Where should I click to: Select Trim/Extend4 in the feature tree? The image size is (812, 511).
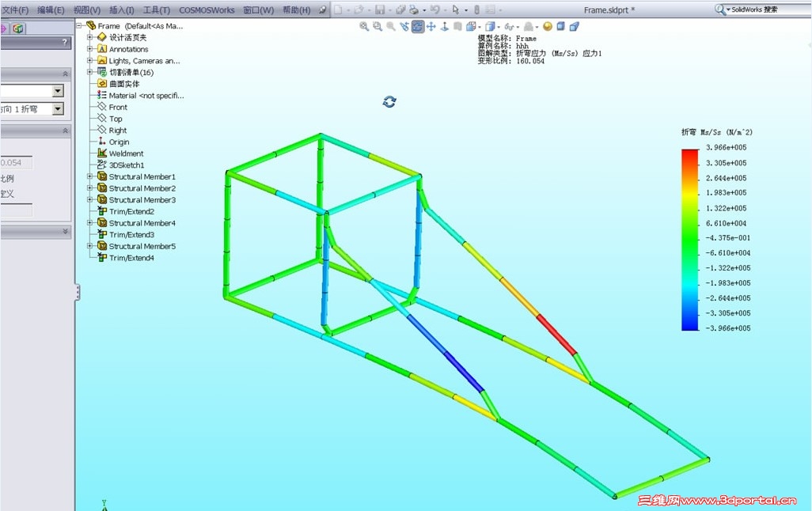click(126, 258)
